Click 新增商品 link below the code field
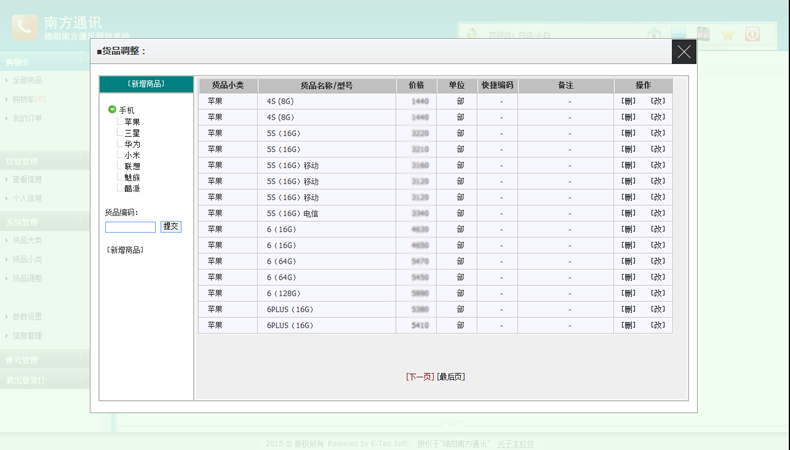Viewport: 790px width, 450px height. (125, 250)
